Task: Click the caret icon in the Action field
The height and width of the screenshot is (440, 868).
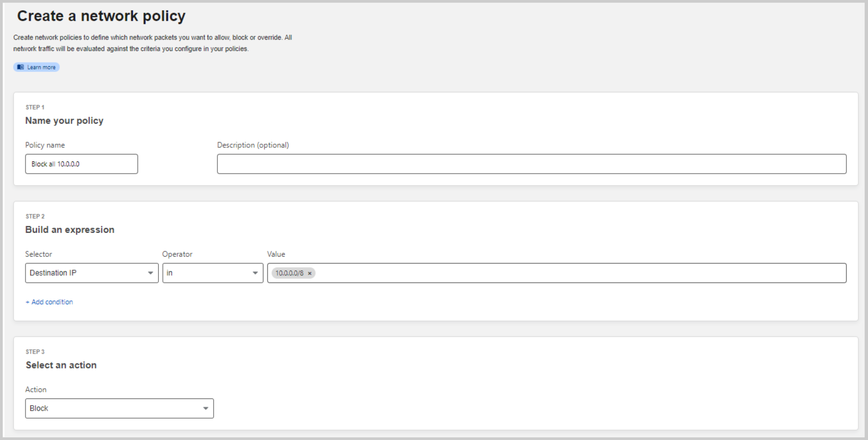Action: tap(206, 408)
